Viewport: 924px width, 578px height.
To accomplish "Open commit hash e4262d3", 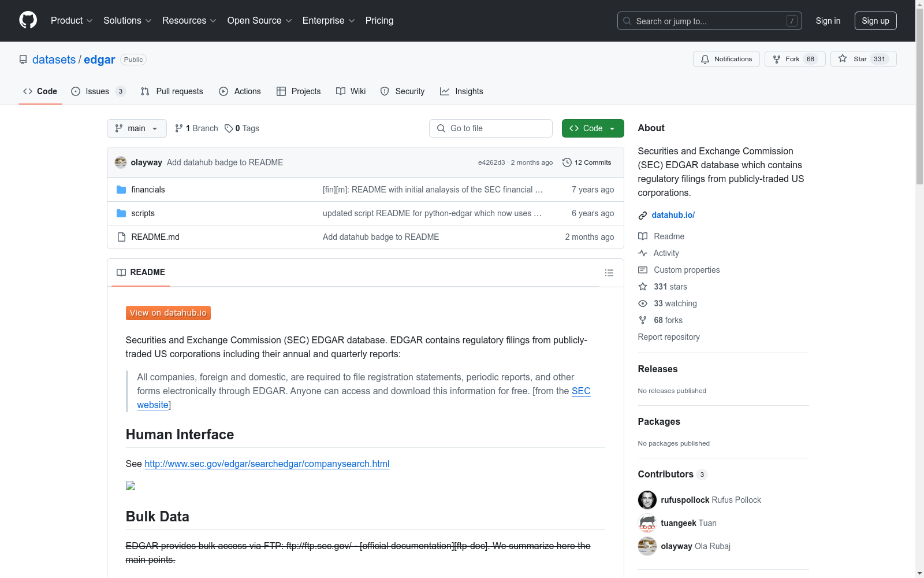I will 491,162.
